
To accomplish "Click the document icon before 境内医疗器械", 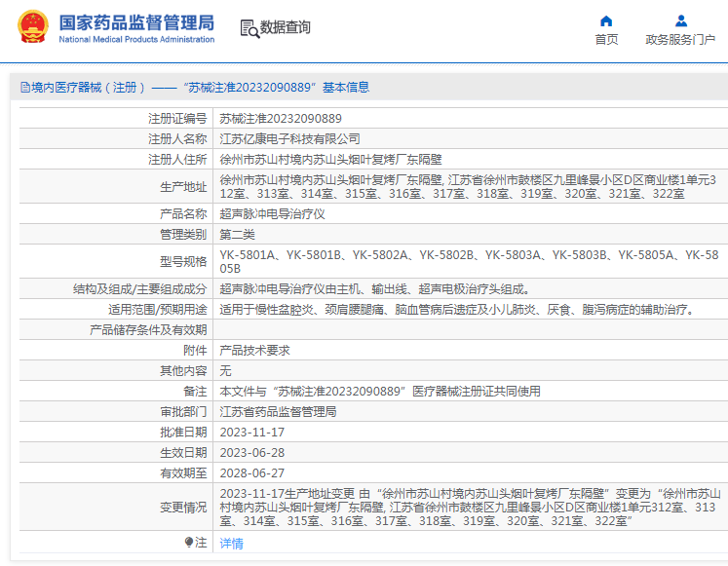I will (25, 88).
